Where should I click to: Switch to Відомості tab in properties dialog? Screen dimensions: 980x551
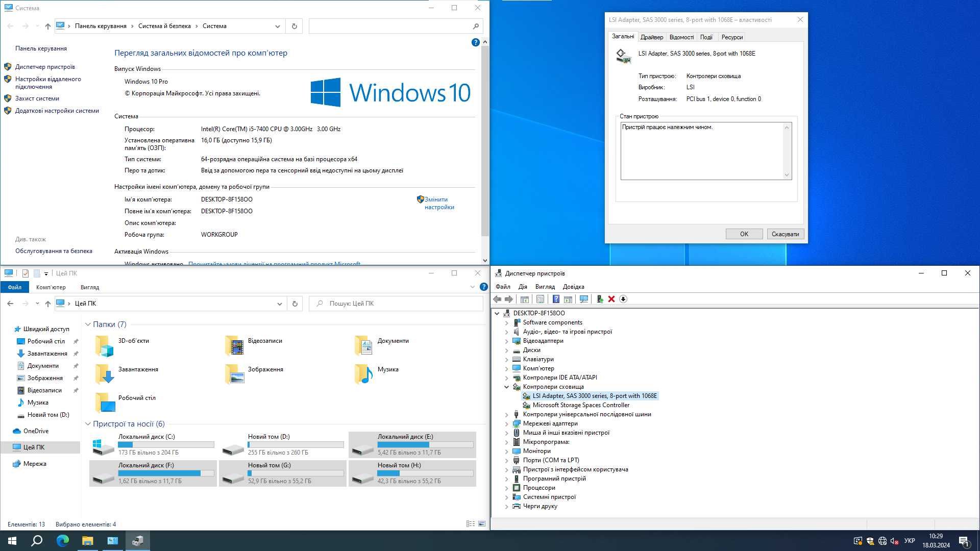tap(681, 37)
